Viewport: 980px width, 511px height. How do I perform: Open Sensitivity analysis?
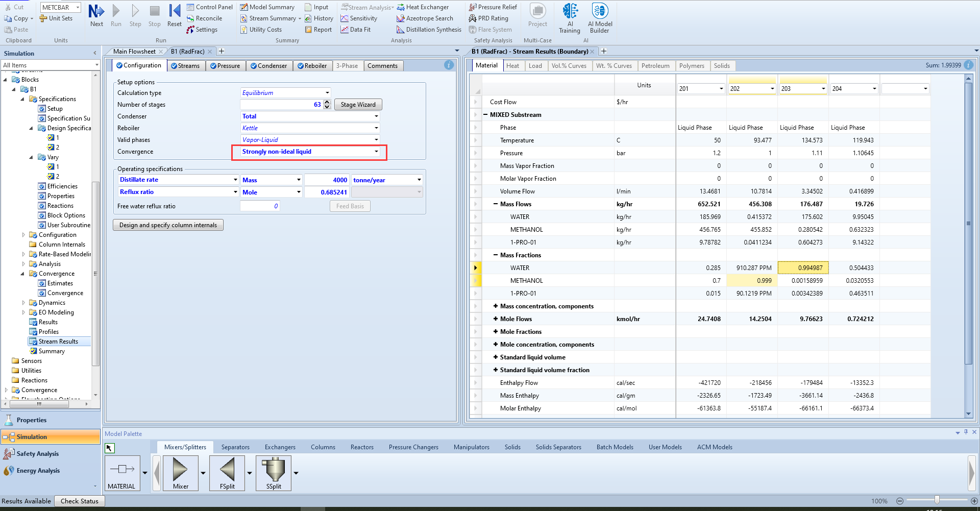[359, 18]
